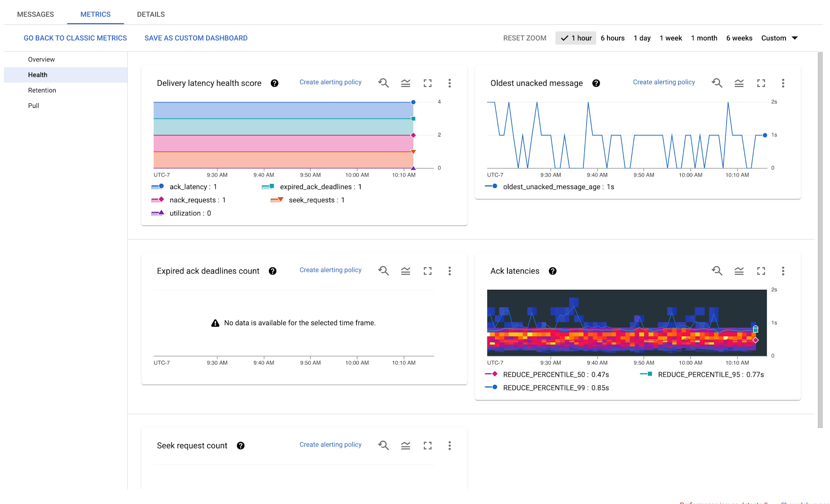830x504 pixels.
Task: Expand the 6 weeks time range option
Action: [x=739, y=38]
